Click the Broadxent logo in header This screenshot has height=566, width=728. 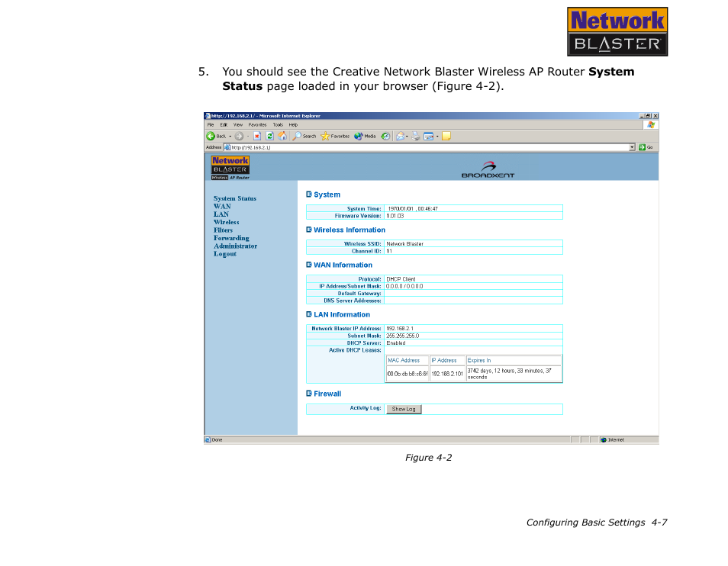[488, 169]
